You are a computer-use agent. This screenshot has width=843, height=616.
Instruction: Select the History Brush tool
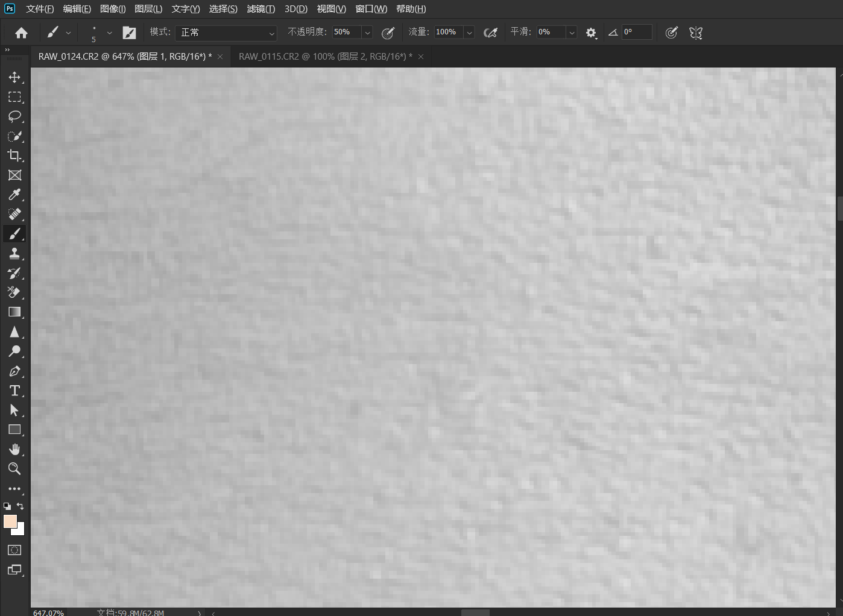(x=14, y=273)
